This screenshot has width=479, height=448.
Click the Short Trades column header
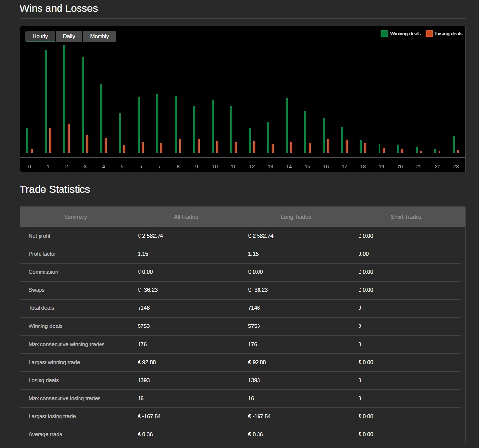[x=406, y=217]
